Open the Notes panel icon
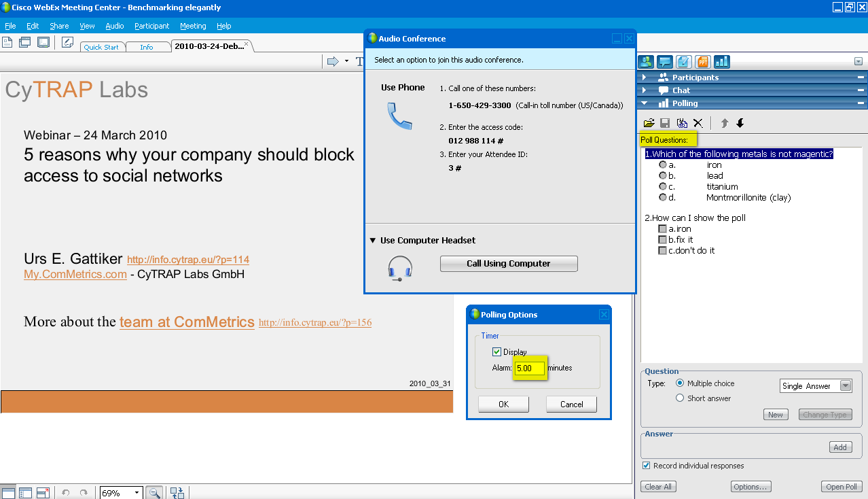The height and width of the screenshot is (499, 868). [x=683, y=62]
